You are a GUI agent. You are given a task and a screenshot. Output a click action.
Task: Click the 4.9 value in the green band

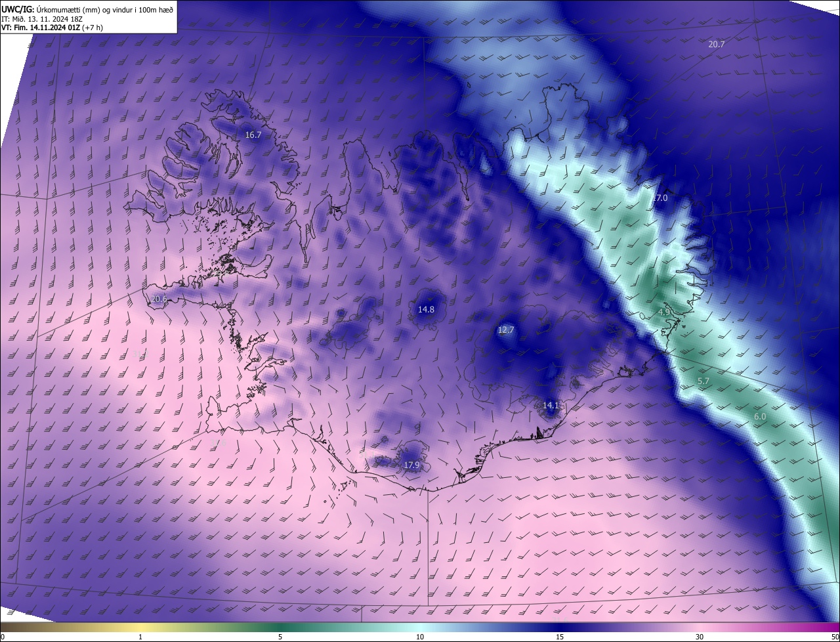point(664,312)
